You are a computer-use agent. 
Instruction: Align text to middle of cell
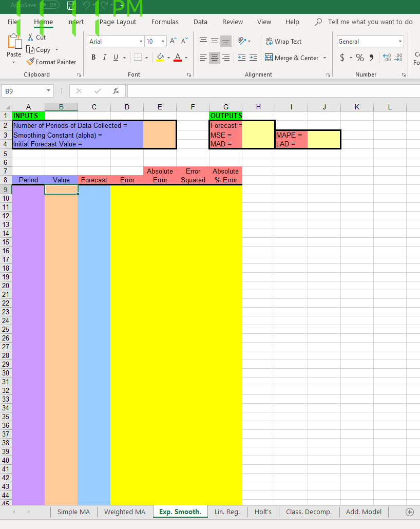pos(215,41)
